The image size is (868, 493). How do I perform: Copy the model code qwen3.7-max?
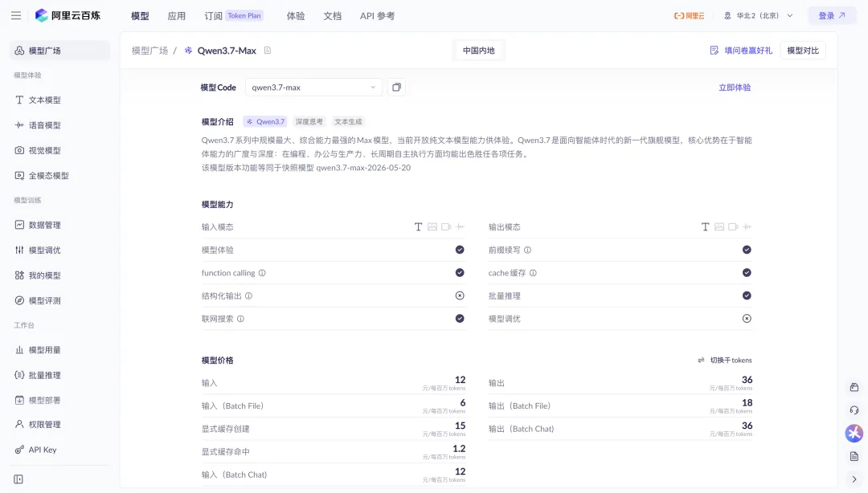pyautogui.click(x=396, y=88)
